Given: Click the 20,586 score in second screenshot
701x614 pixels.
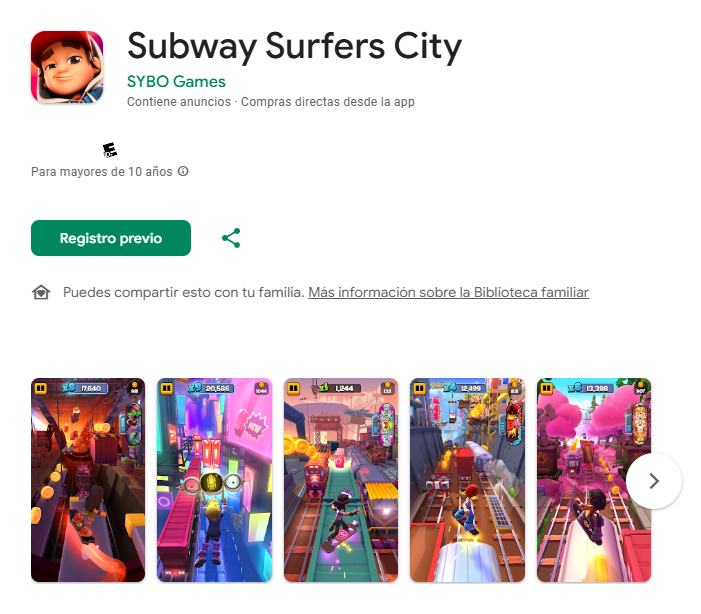Looking at the screenshot, I should coord(217,389).
